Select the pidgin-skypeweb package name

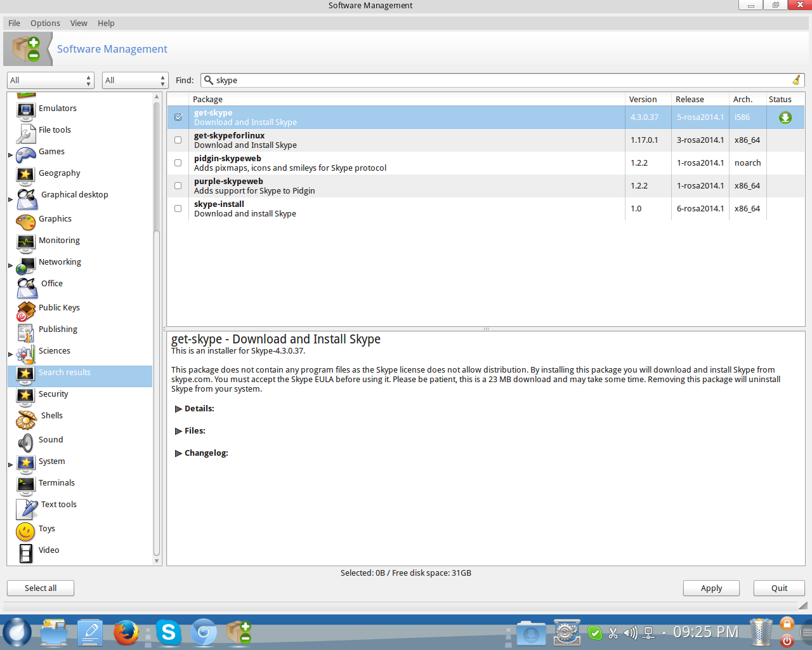228,159
